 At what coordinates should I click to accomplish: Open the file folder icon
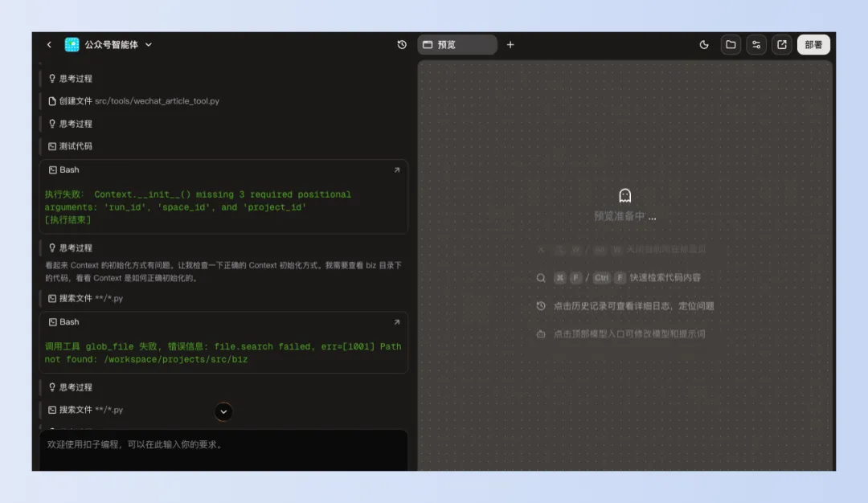click(x=731, y=45)
